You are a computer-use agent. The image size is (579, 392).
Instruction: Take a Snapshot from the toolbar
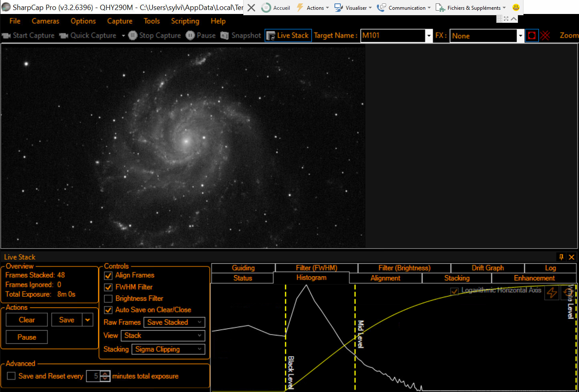pos(225,36)
